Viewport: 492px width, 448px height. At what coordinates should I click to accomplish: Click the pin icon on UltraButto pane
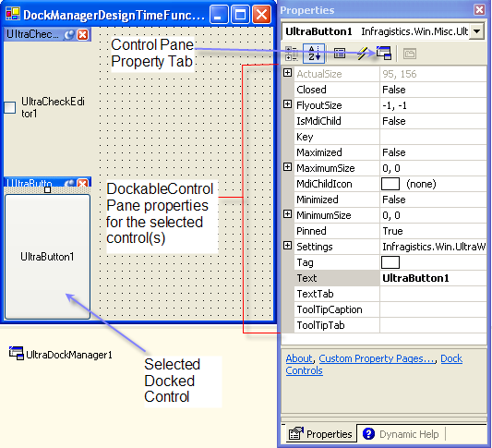[x=69, y=183]
